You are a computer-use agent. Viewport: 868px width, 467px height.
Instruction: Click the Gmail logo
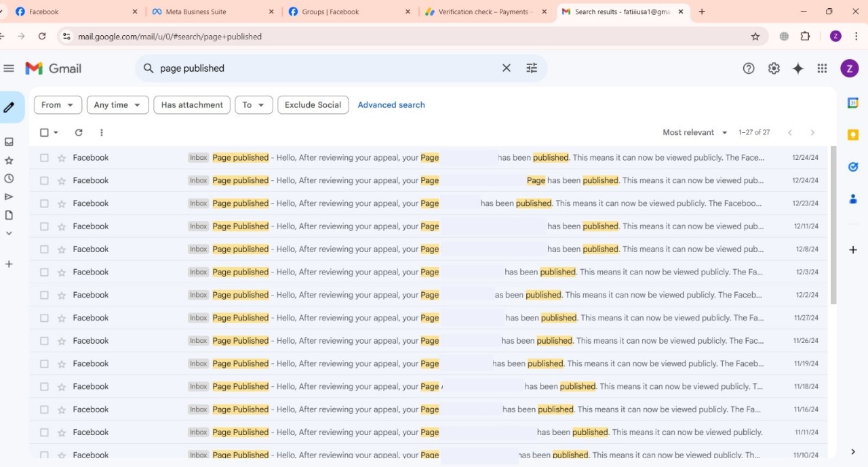tap(54, 68)
